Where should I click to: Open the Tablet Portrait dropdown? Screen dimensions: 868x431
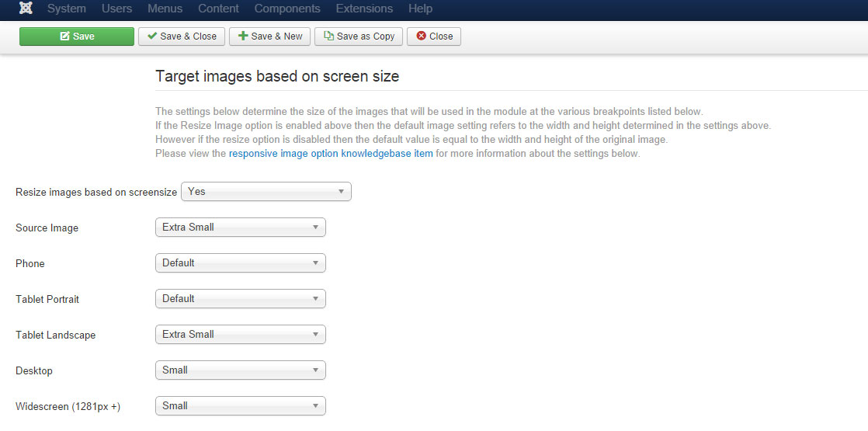(241, 299)
